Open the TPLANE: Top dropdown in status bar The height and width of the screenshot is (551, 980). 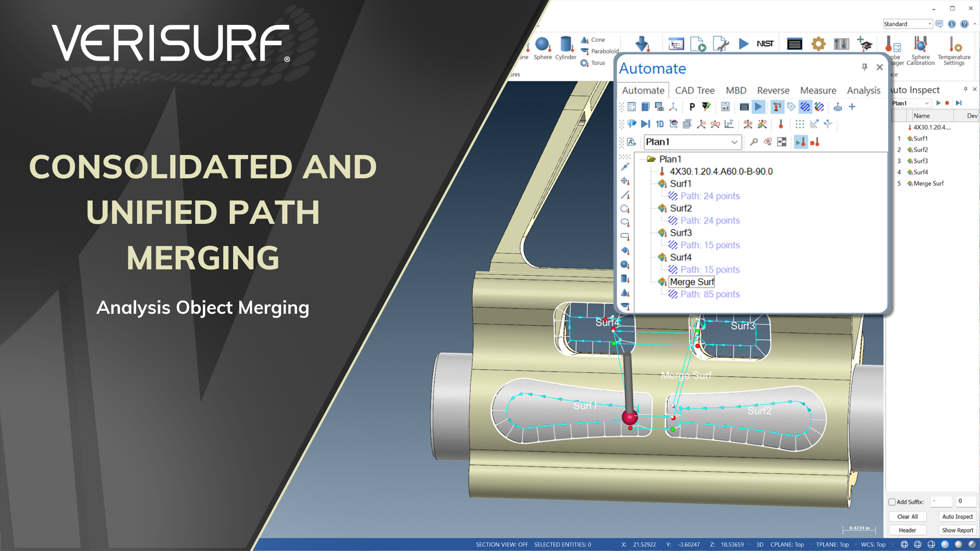click(836, 544)
